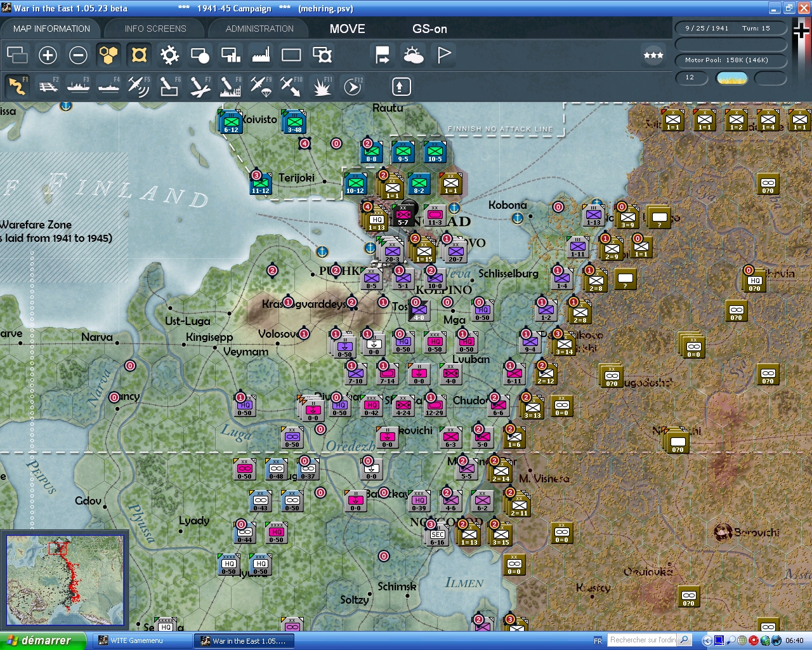Click the three-star button
Screen dimensions: 812x650
653,55
